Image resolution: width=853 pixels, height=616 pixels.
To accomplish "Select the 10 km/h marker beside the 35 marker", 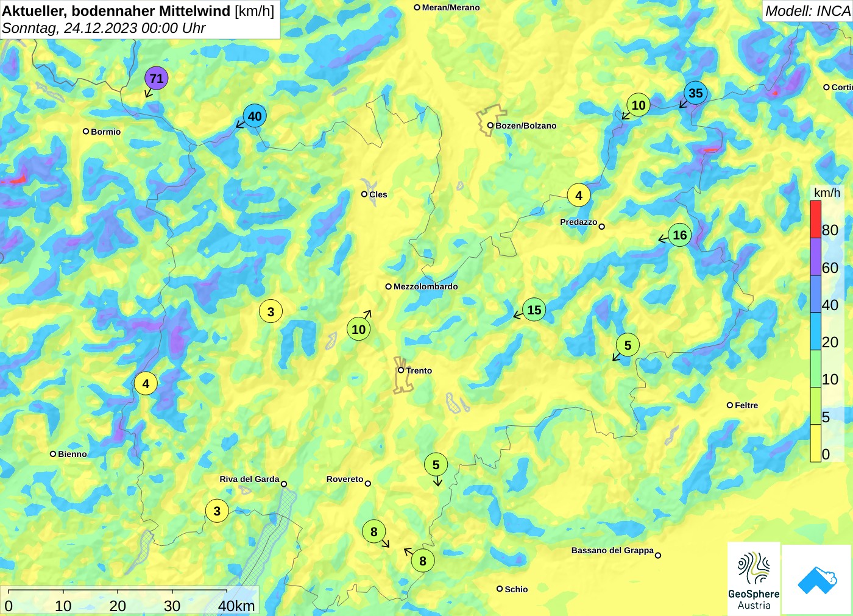I will (x=639, y=105).
